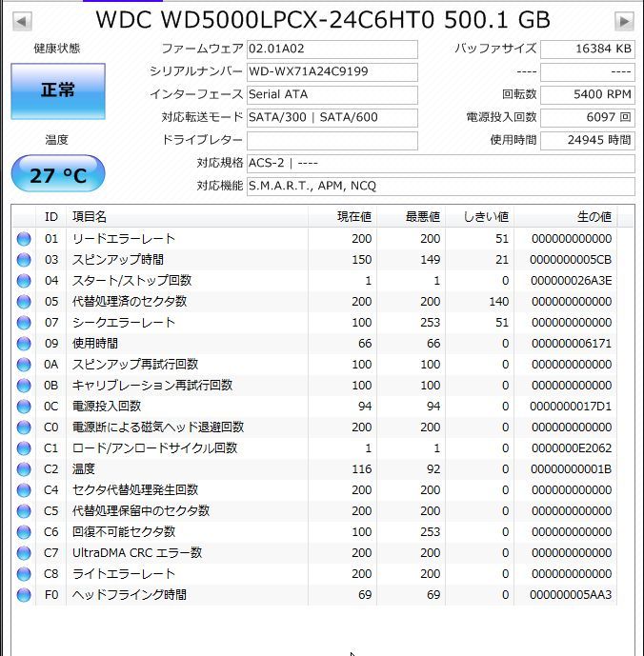Image resolution: width=644 pixels, height=656 pixels.
Task: Click status icon for ID C2 row
Action: pos(24,469)
